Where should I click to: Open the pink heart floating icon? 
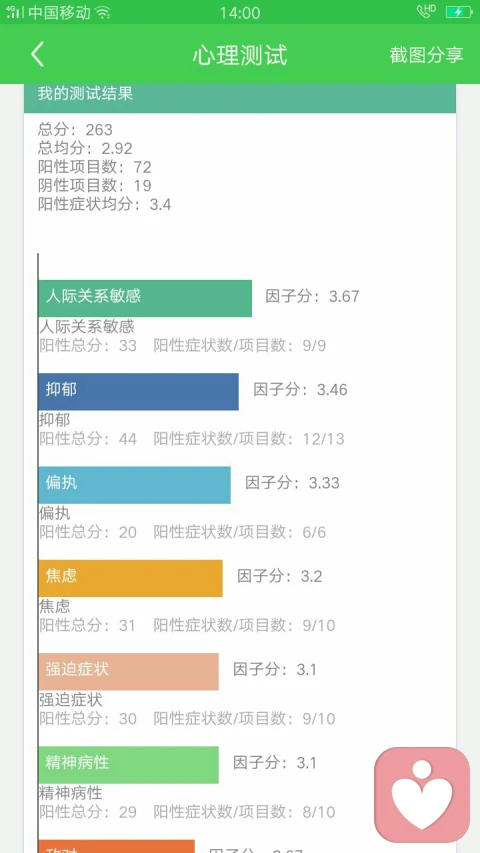(422, 795)
